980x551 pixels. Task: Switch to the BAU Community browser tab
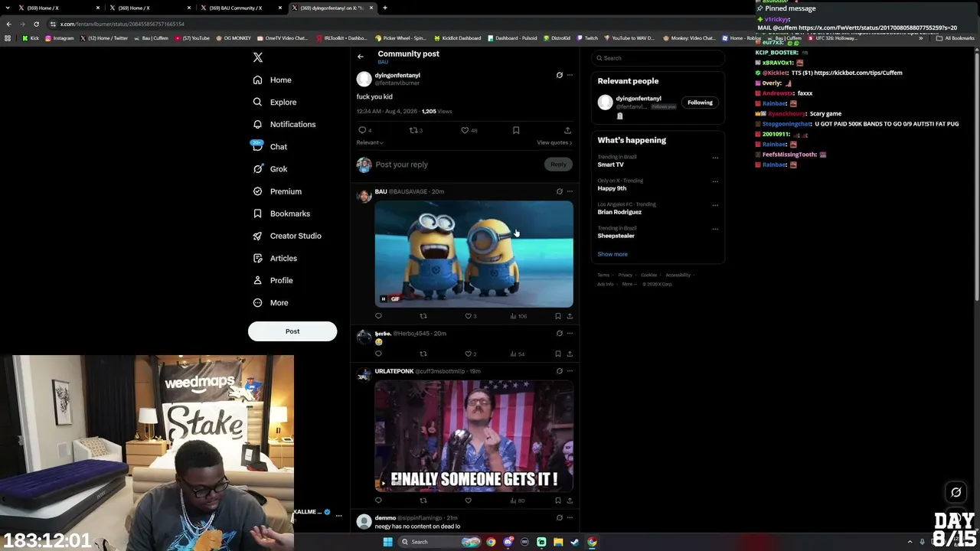(242, 8)
